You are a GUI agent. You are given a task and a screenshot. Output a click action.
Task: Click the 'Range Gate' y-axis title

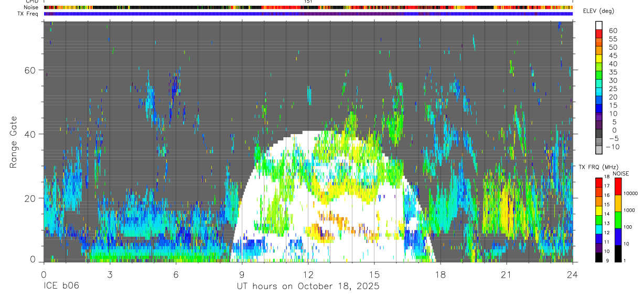14,142
